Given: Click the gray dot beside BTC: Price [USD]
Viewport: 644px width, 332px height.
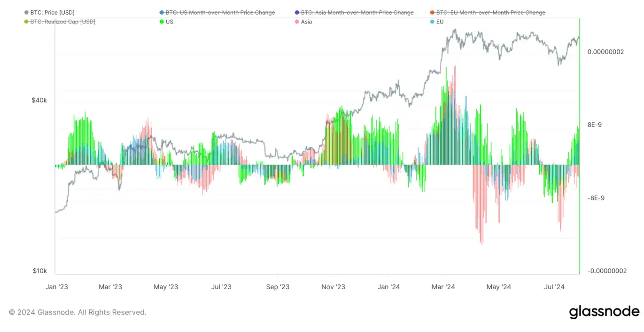Looking at the screenshot, I should click(x=26, y=13).
